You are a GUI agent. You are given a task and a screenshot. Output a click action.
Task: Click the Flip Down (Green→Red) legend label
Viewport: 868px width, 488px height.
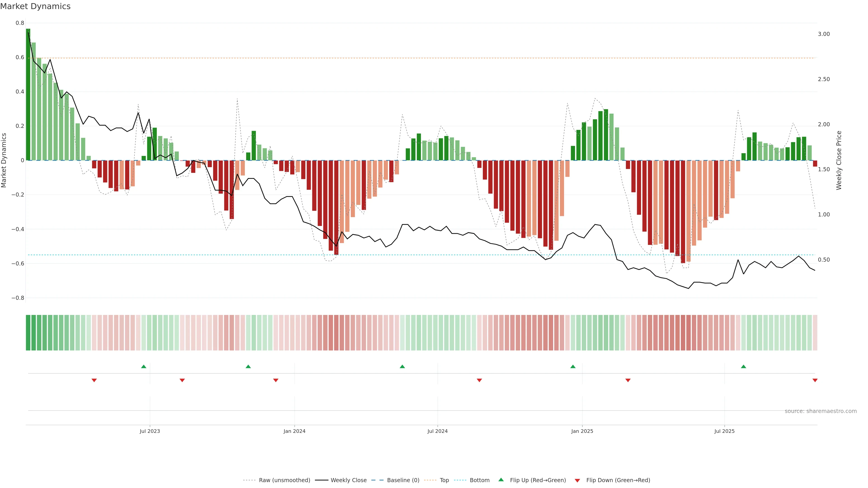pyautogui.click(x=618, y=480)
